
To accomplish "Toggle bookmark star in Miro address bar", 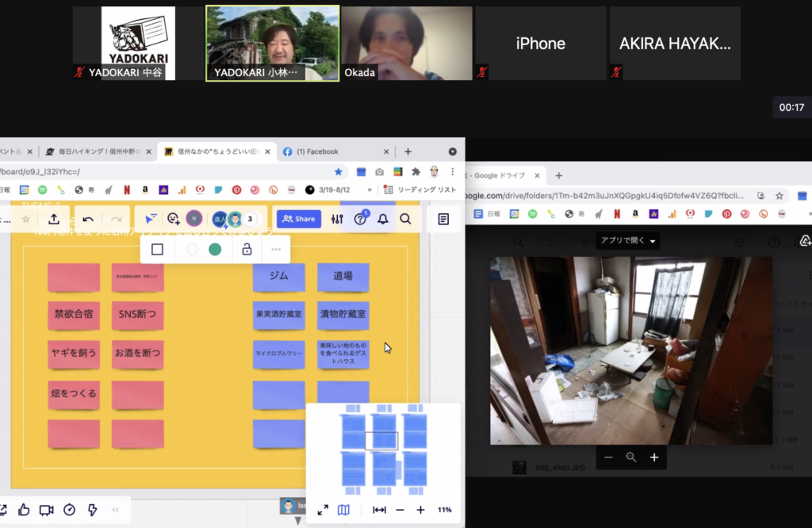I will (338, 172).
